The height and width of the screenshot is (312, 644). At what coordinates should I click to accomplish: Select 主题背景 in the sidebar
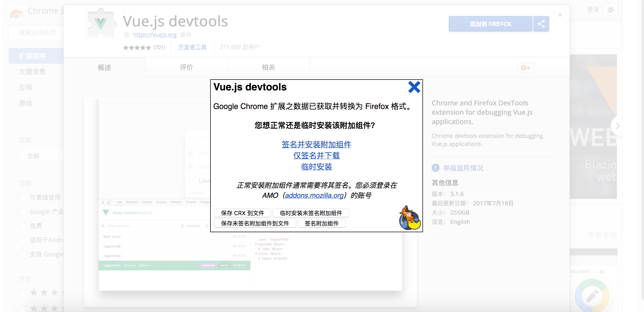tap(32, 72)
